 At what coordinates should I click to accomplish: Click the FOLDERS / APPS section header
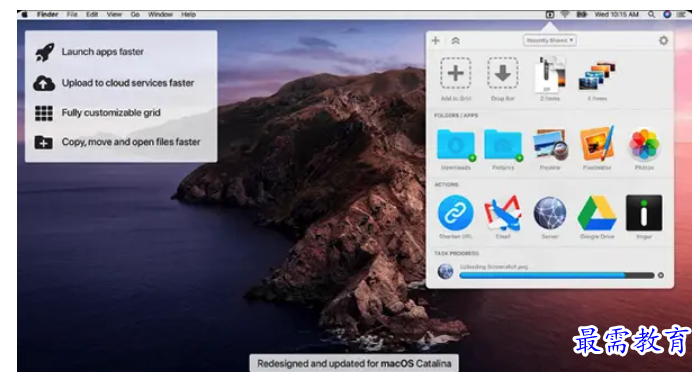[456, 116]
